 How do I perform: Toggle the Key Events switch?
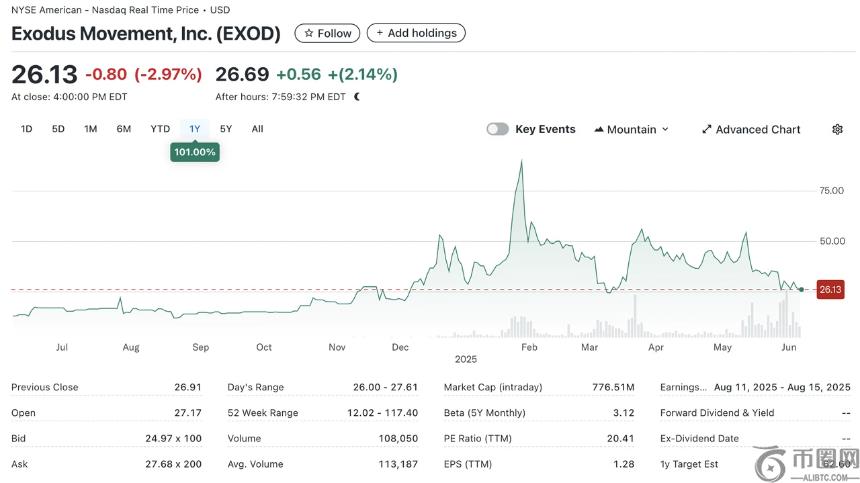pos(497,129)
